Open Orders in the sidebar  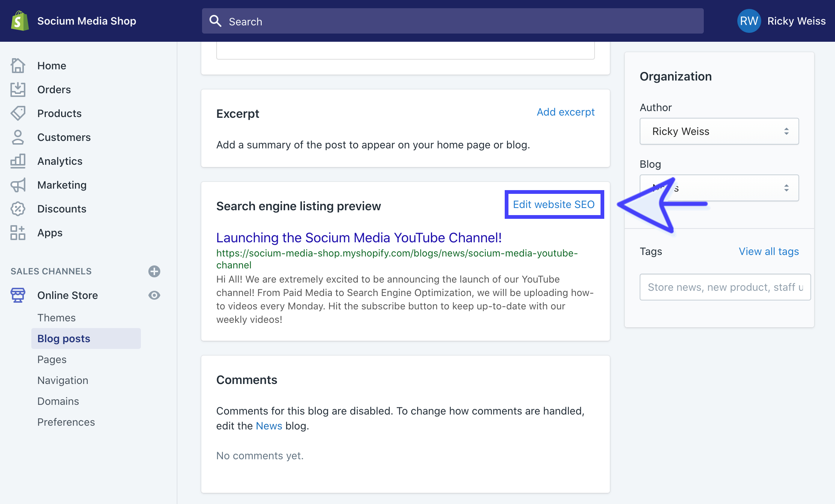(54, 89)
